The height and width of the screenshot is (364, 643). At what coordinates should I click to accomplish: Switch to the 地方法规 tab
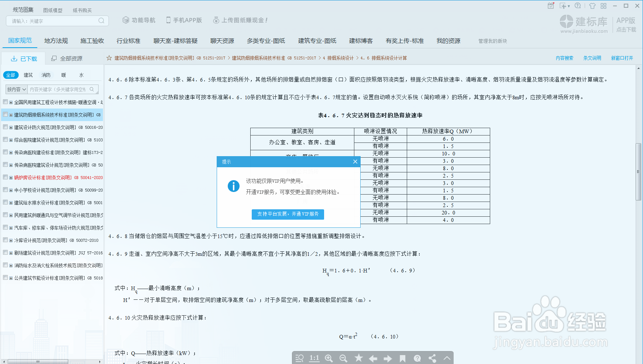tap(55, 41)
